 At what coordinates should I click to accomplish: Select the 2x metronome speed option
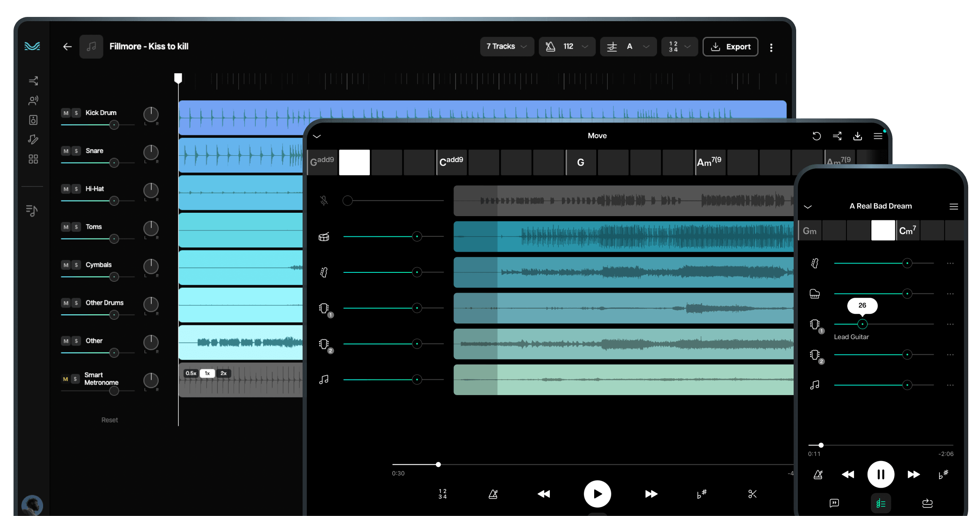224,373
